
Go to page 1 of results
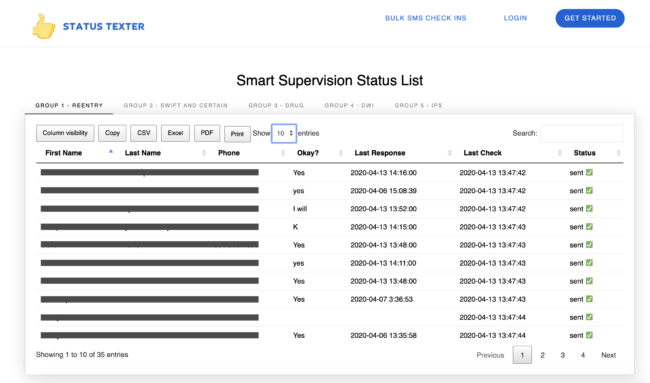pos(522,355)
